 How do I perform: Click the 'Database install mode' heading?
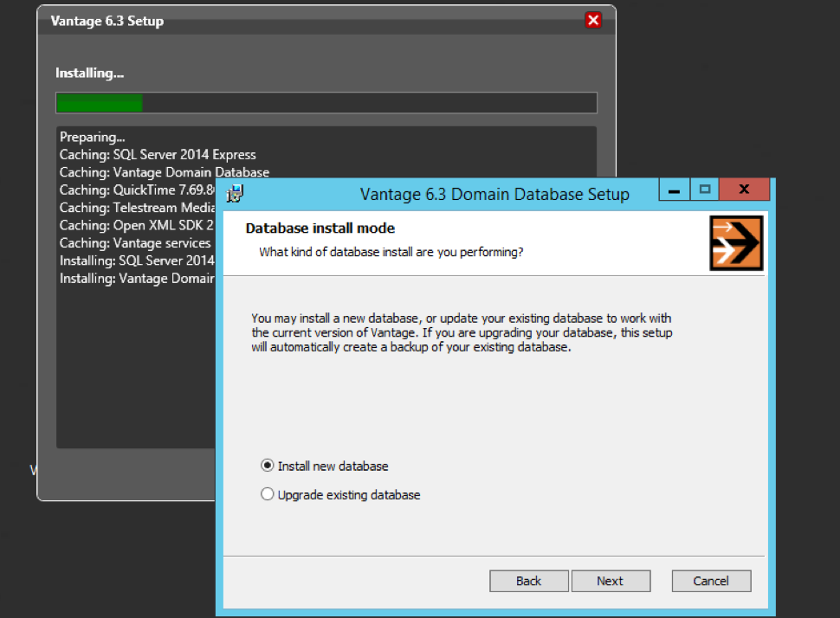tap(320, 229)
